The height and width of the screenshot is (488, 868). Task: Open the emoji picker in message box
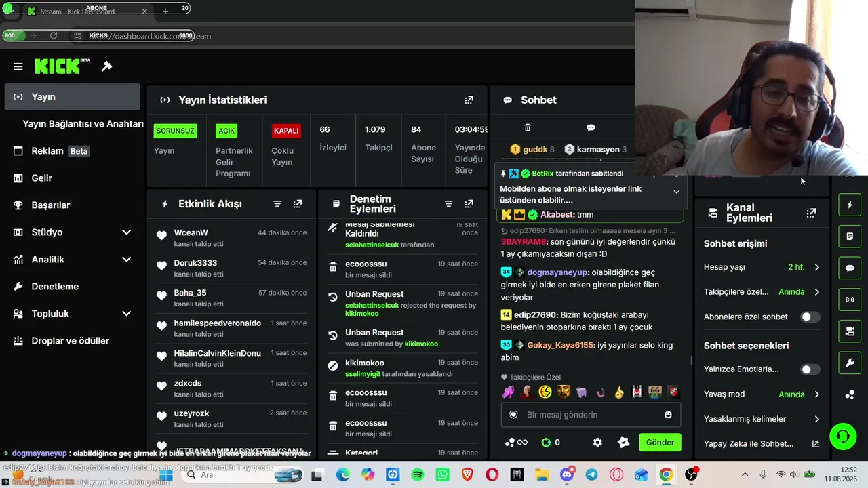point(668,415)
